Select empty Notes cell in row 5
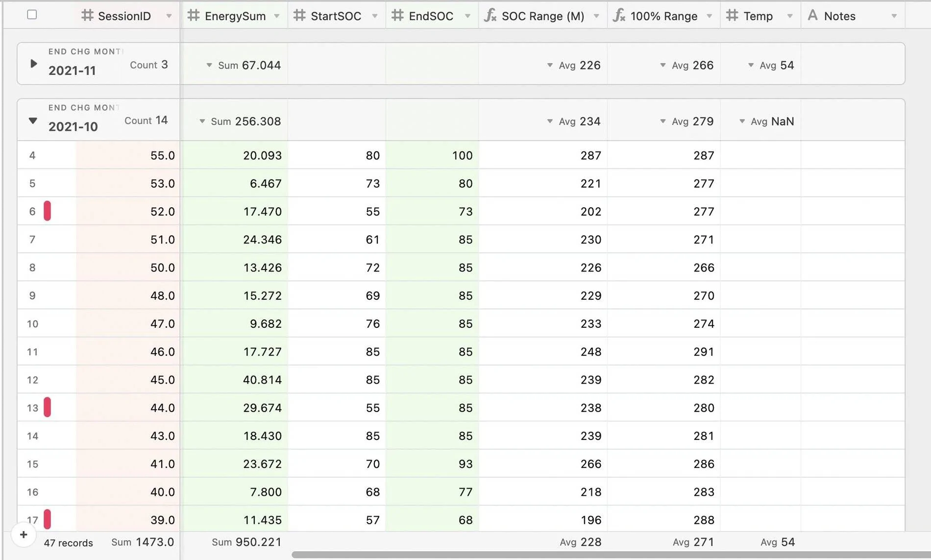 (853, 183)
